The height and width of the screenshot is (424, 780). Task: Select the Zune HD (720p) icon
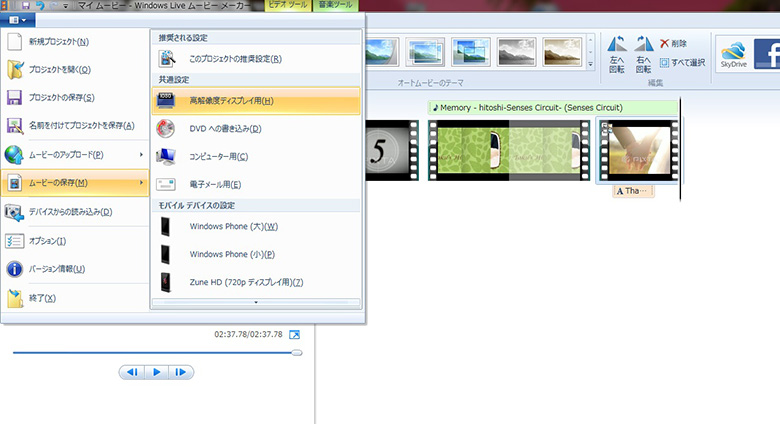point(166,282)
